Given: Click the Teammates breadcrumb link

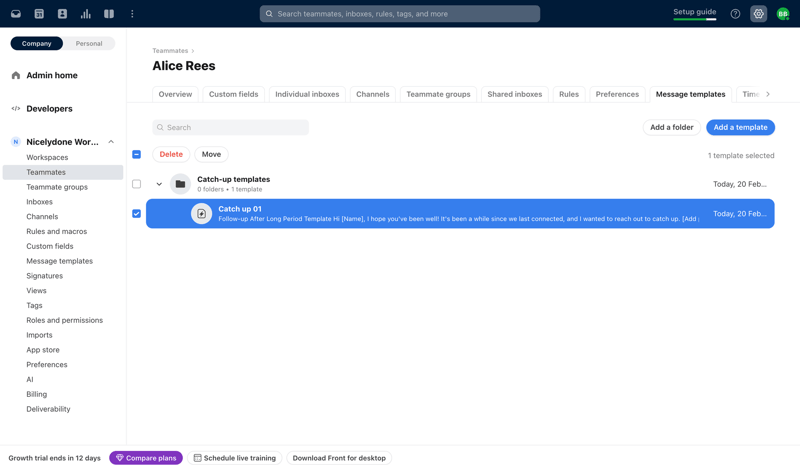Looking at the screenshot, I should click(170, 51).
